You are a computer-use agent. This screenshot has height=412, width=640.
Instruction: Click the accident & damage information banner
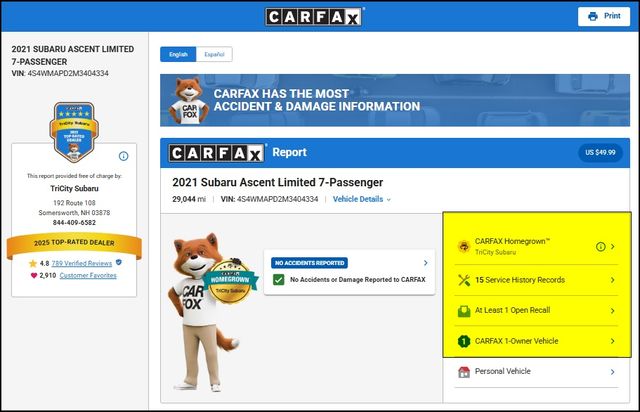(395, 100)
